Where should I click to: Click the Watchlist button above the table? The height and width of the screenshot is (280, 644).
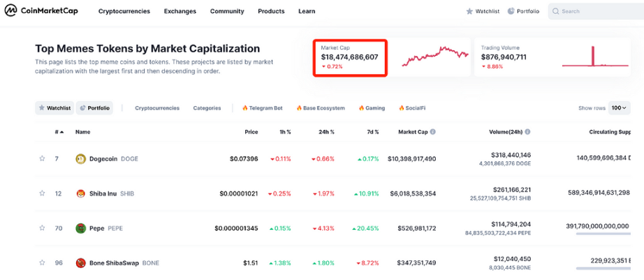pyautogui.click(x=54, y=108)
